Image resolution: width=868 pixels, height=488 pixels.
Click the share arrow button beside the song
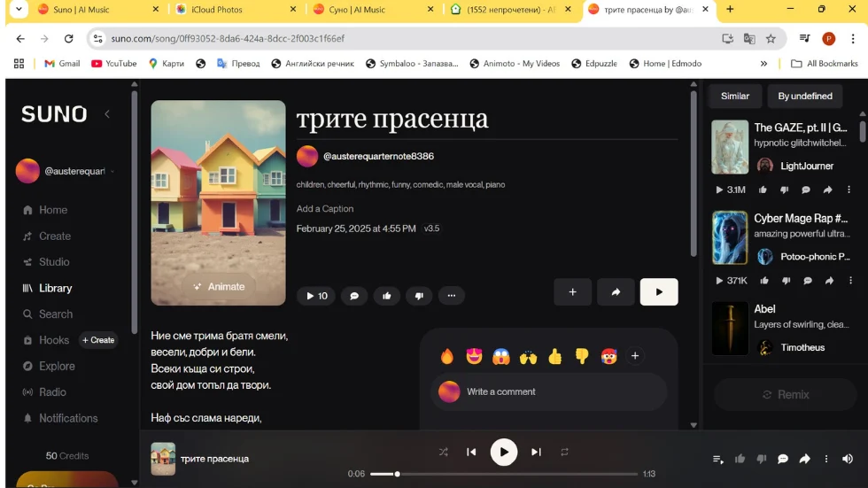(616, 292)
